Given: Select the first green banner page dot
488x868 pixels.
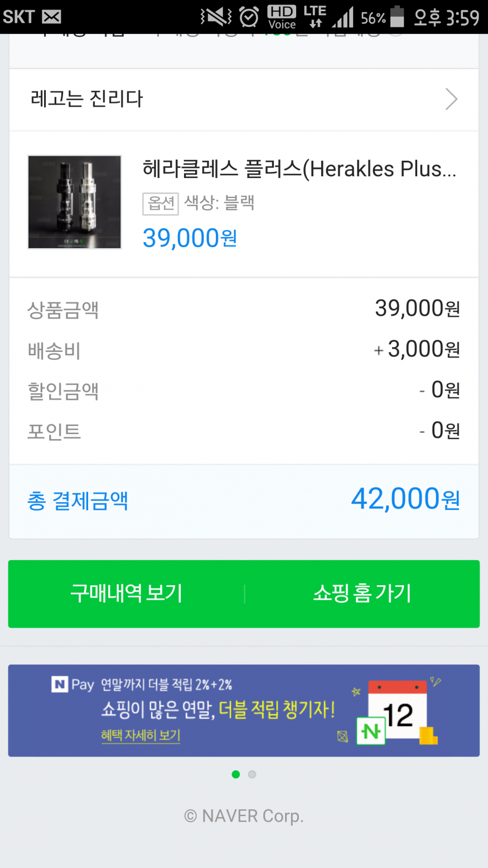Looking at the screenshot, I should coord(236,774).
